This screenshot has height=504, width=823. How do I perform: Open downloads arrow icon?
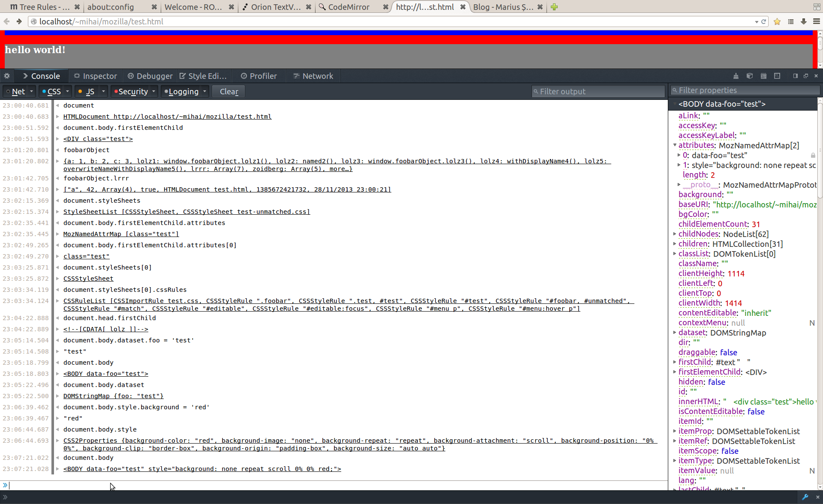804,22
